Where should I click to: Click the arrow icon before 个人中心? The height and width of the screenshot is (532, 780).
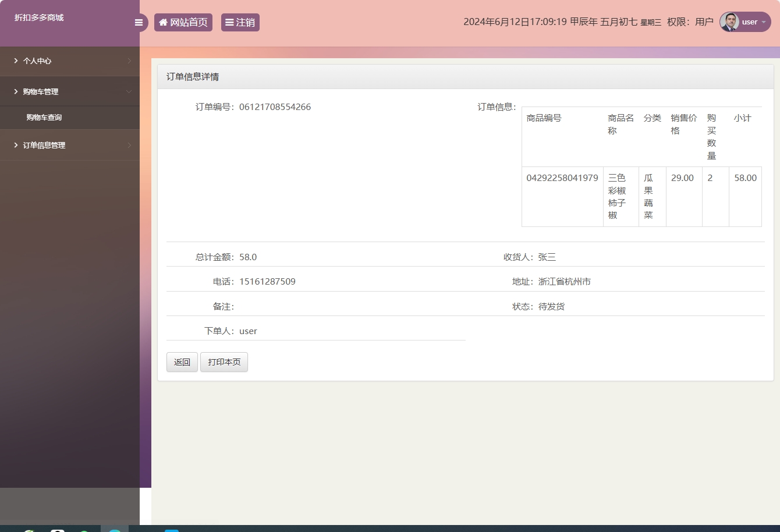tap(16, 61)
